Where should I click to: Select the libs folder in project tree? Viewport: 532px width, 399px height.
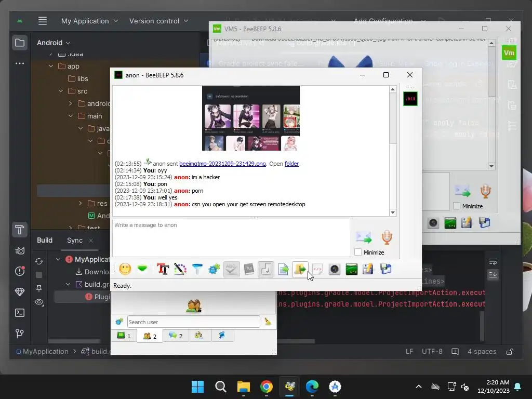78,79
